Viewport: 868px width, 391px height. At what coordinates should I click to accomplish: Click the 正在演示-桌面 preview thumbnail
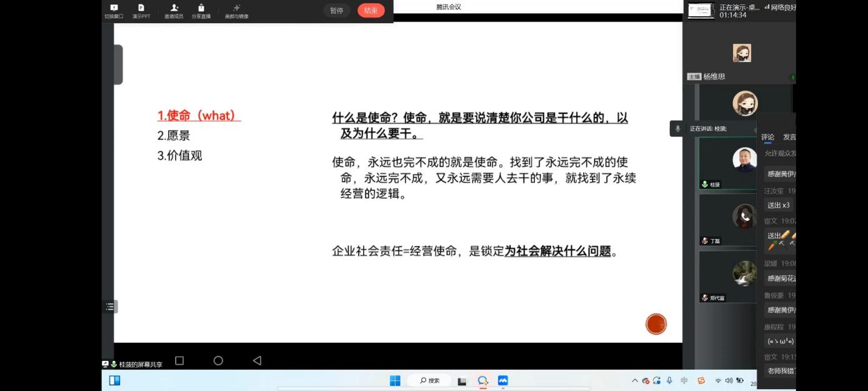pos(701,10)
